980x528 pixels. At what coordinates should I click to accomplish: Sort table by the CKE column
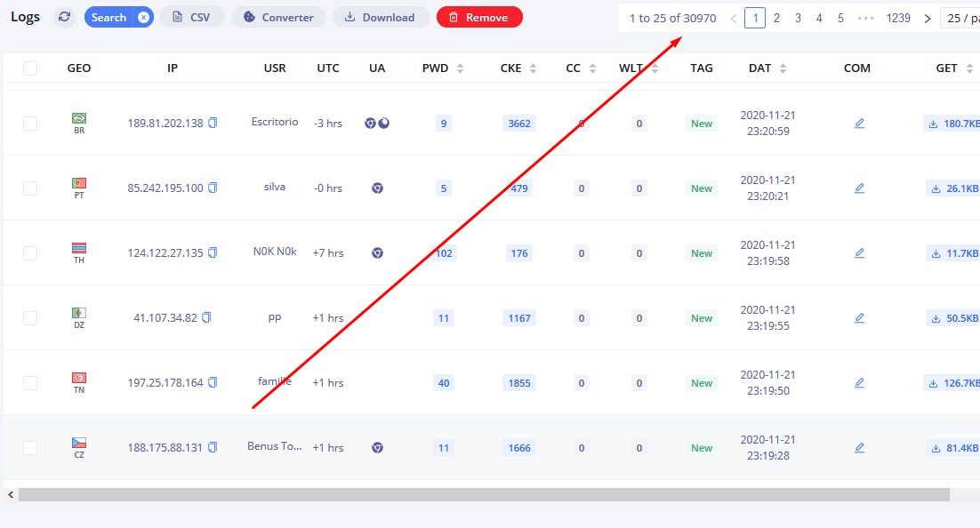click(x=533, y=68)
